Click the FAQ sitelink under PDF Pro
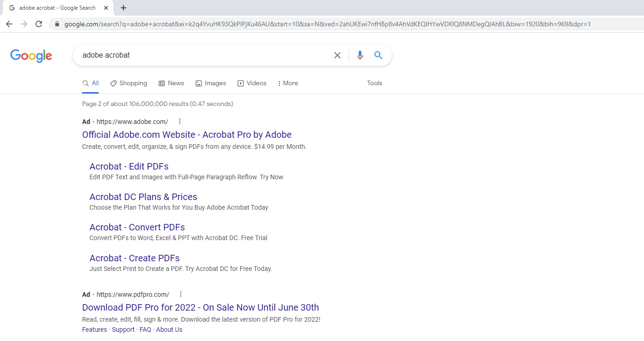 (x=145, y=329)
